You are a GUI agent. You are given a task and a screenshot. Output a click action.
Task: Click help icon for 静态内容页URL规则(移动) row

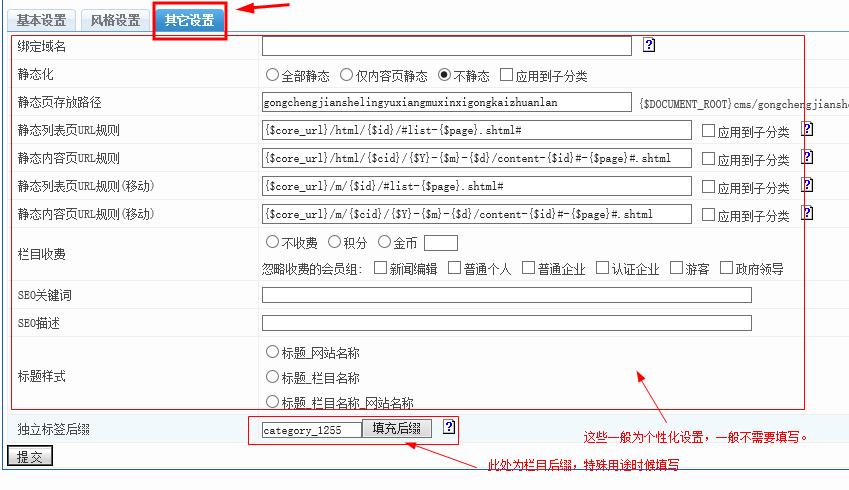click(x=807, y=213)
